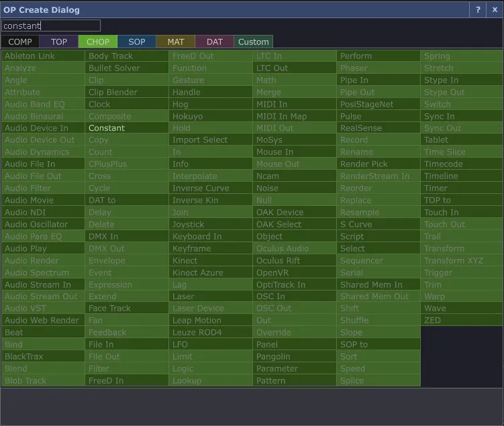Choose the Import Select operator
This screenshot has height=426, width=504.
coord(211,140)
